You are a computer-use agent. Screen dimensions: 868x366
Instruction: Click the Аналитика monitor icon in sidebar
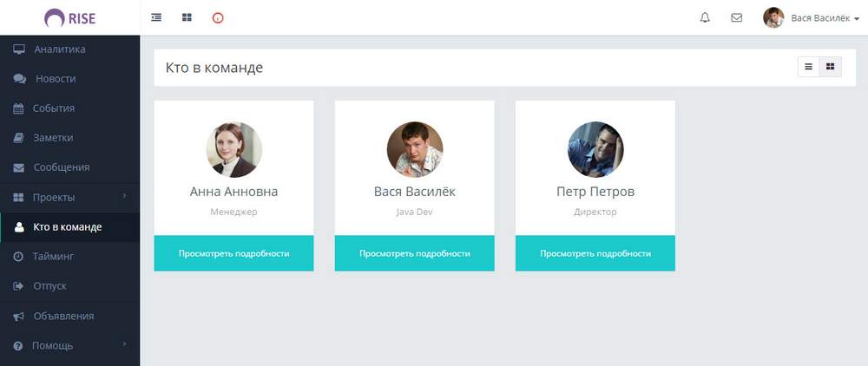coord(18,49)
